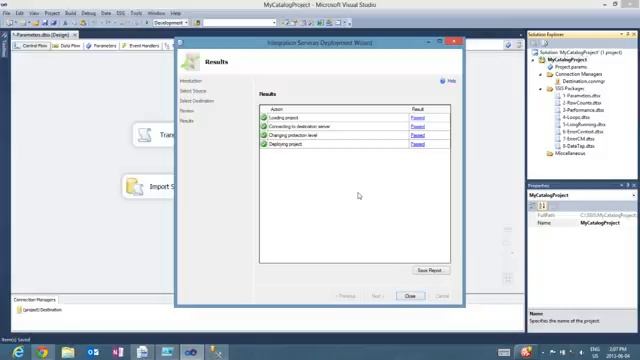Select 2-RowCounts.dtsx in Solution Explorer
The width and height of the screenshot is (640, 360).
coord(582,103)
